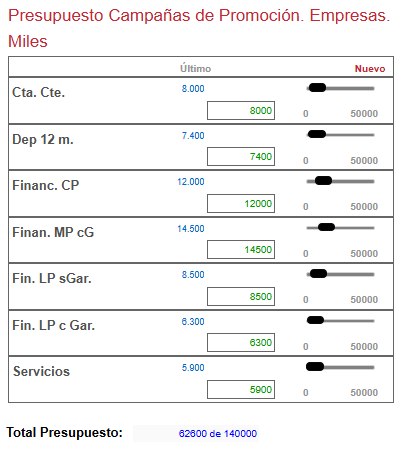Click the last value 12.000 for Financ. CP
Image resolution: width=409 pixels, height=452 pixels.
pyautogui.click(x=191, y=182)
